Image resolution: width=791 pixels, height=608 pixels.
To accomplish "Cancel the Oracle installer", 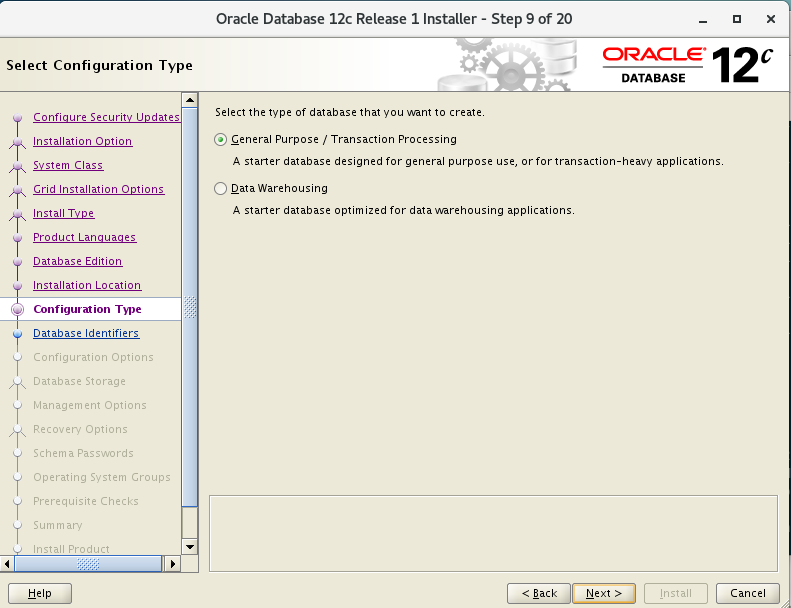I will tap(748, 593).
